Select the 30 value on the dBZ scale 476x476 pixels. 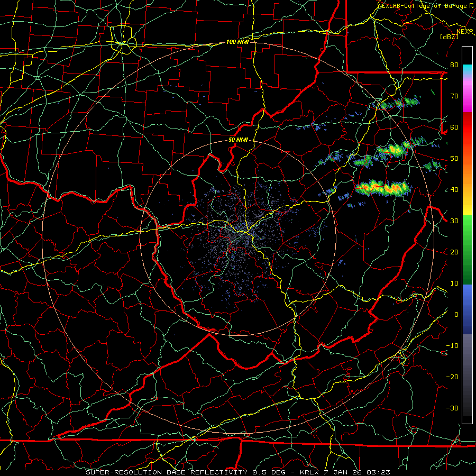tap(454, 221)
